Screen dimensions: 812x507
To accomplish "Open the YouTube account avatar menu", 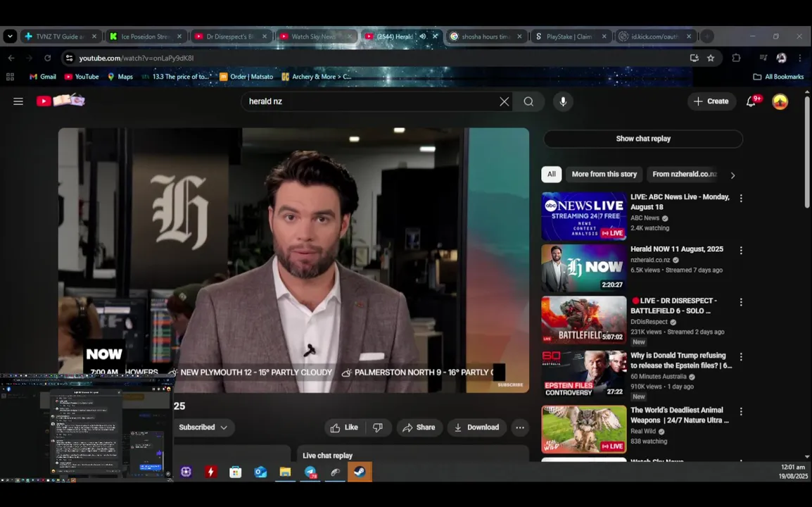I will pyautogui.click(x=780, y=101).
